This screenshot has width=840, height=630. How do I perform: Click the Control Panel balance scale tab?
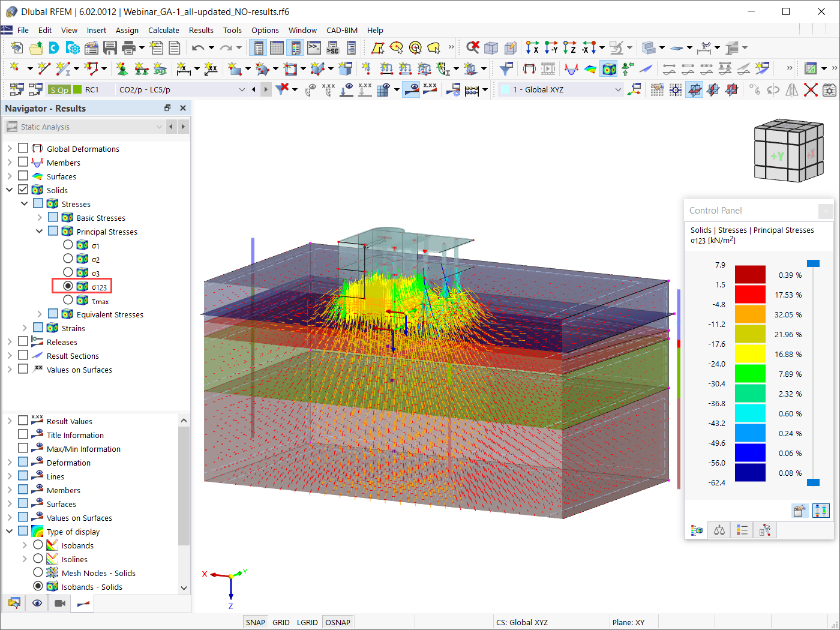pos(719,530)
